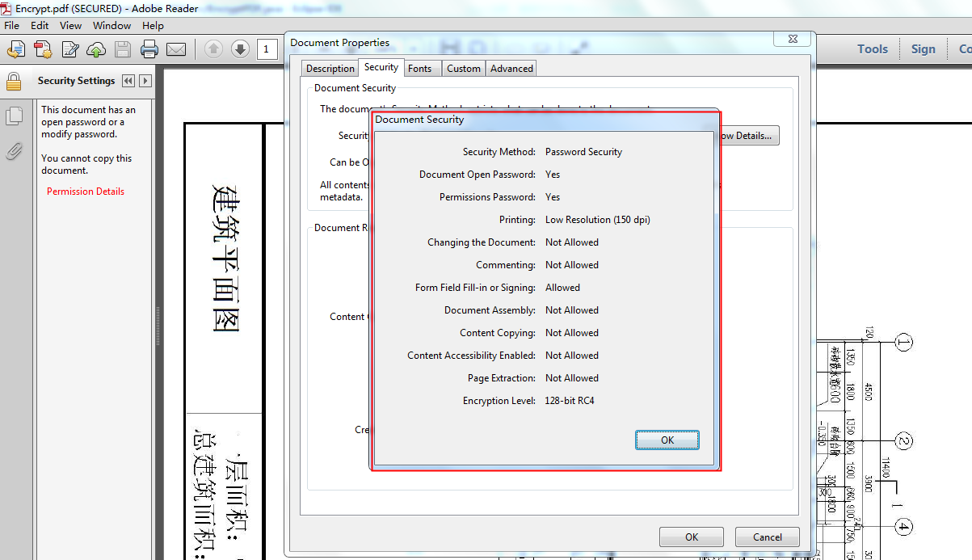This screenshot has height=560, width=972.
Task: Click 'You cannot copy this document.' text
Action: [86, 165]
